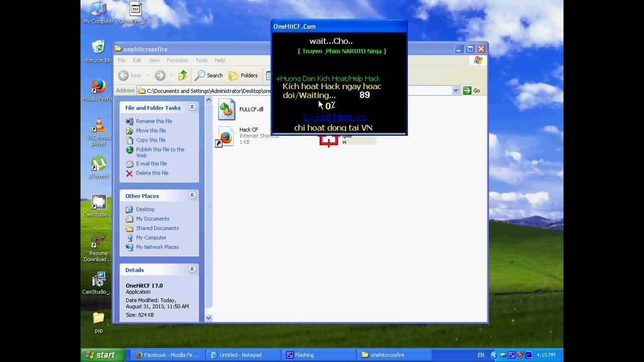Click blue monitor tray icon beside clock
The height and width of the screenshot is (362, 644).
point(529,355)
